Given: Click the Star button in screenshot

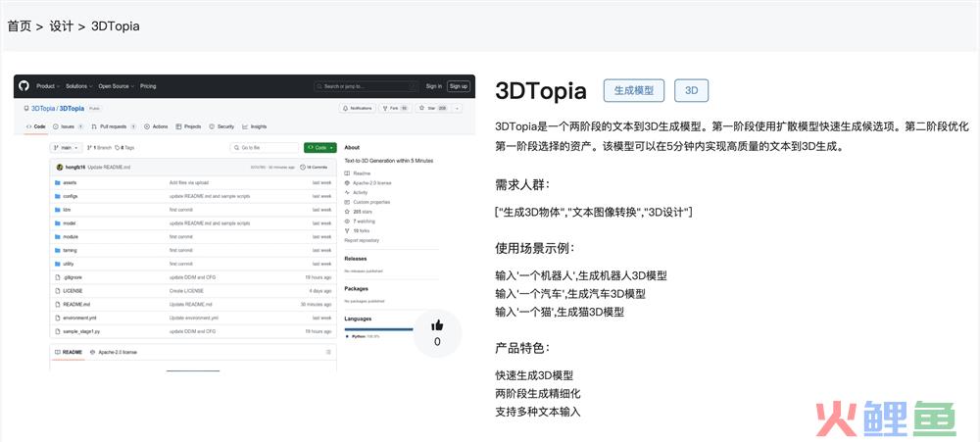Looking at the screenshot, I should (432, 108).
